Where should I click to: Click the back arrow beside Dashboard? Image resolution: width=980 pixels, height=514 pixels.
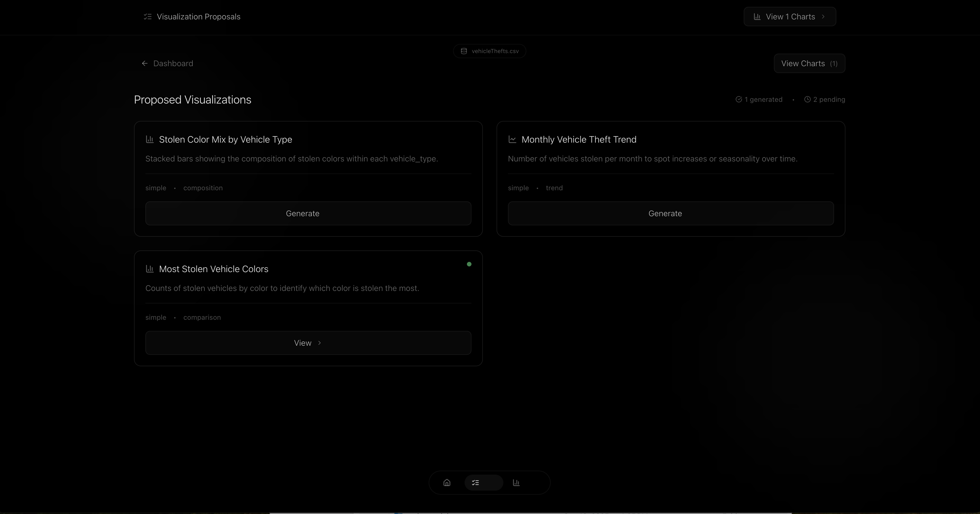pyautogui.click(x=145, y=64)
